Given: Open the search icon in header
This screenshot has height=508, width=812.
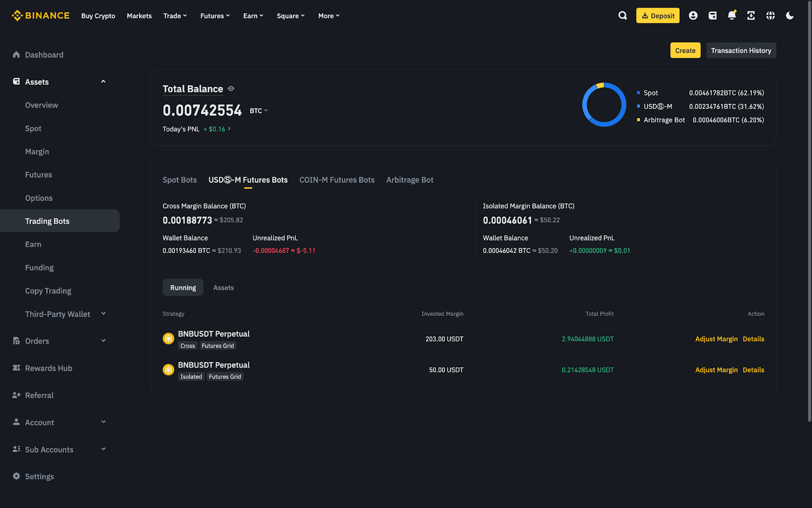Looking at the screenshot, I should 623,16.
